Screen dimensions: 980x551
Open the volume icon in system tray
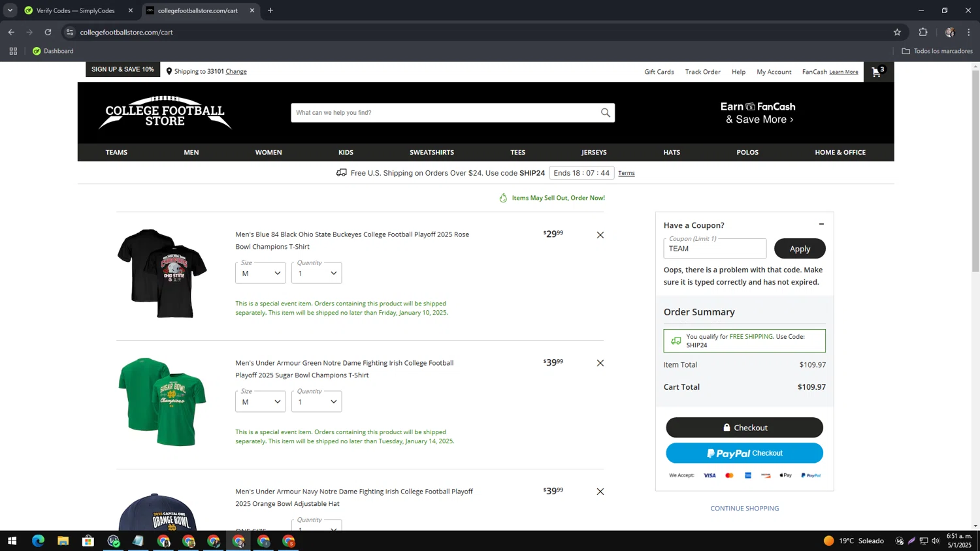point(936,541)
